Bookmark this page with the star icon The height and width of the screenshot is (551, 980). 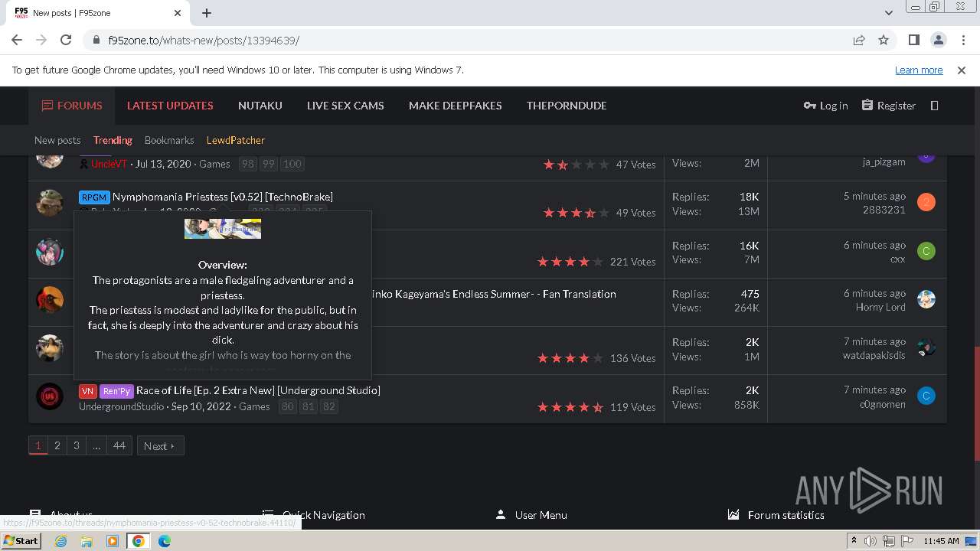click(884, 40)
